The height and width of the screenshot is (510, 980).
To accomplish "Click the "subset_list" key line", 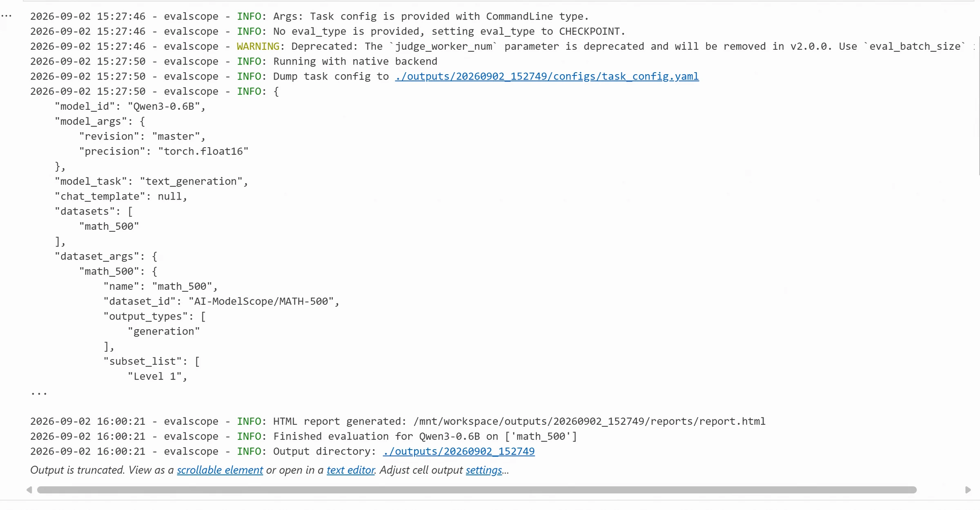I will pyautogui.click(x=151, y=361).
